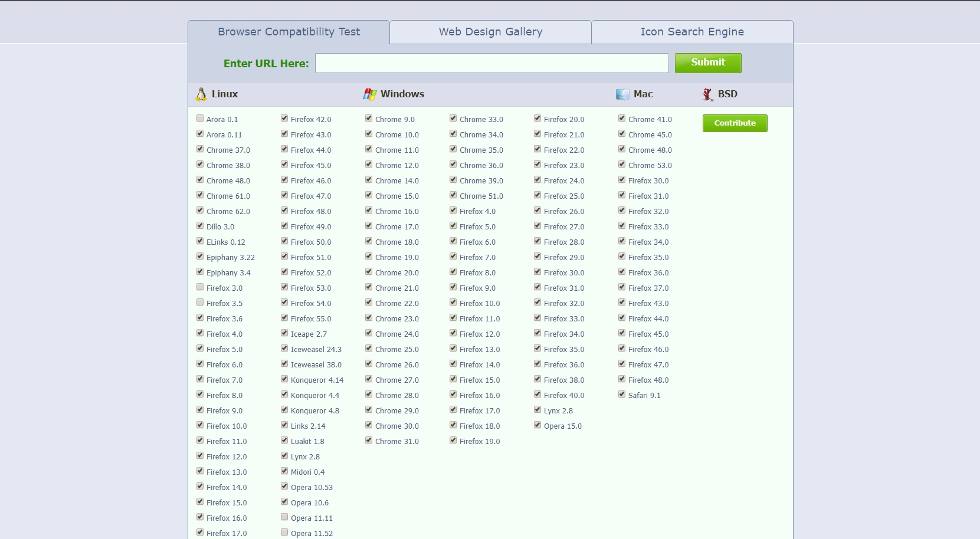The image size is (980, 539).
Task: Switch to Browser Compatibility Test tab
Action: [x=289, y=32]
